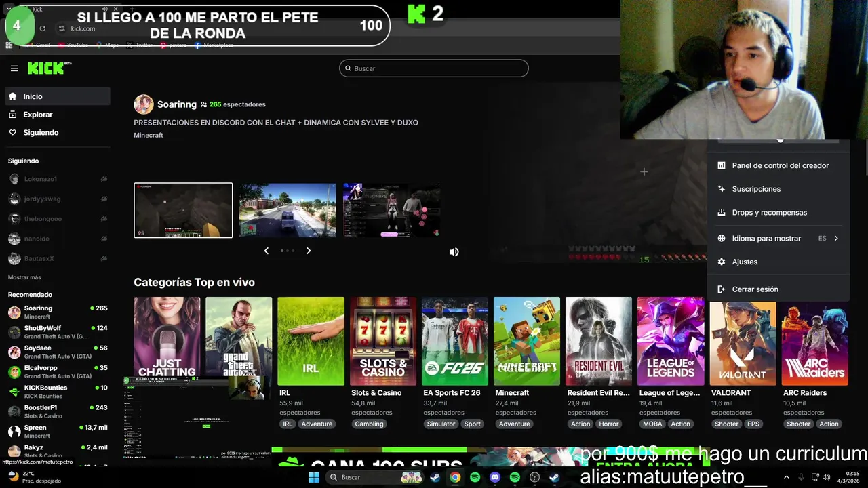
Task: Go to Inicio in the sidebar
Action: tap(58, 96)
